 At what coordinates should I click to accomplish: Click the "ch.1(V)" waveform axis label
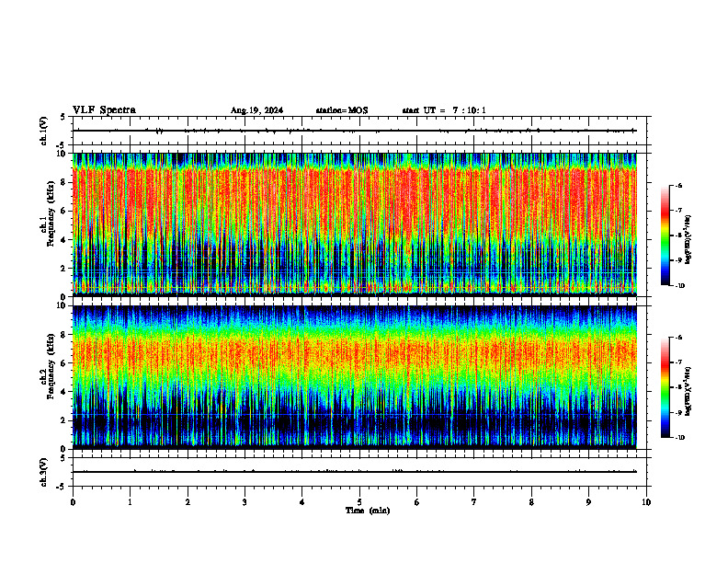coord(44,131)
